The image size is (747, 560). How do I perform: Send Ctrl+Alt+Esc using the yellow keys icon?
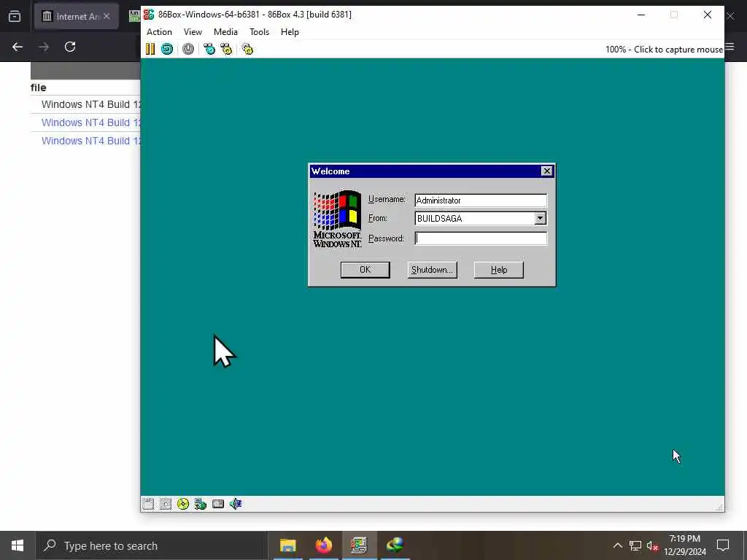pyautogui.click(x=226, y=49)
